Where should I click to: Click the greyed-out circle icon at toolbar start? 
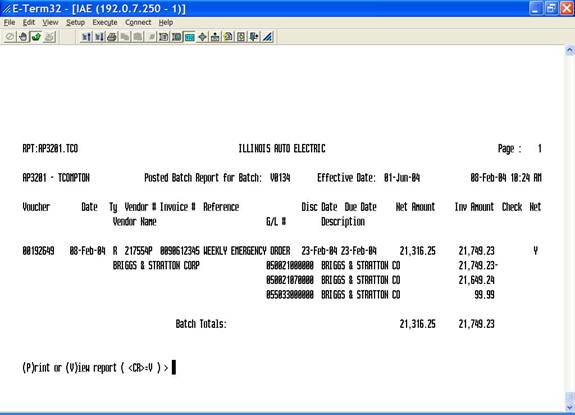coord(10,37)
